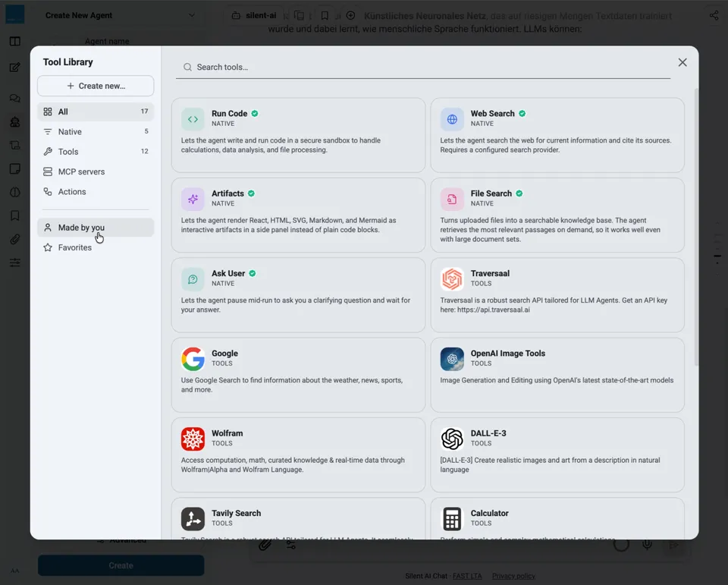Image resolution: width=728 pixels, height=585 pixels.
Task: Click the Create agent button
Action: click(x=121, y=565)
